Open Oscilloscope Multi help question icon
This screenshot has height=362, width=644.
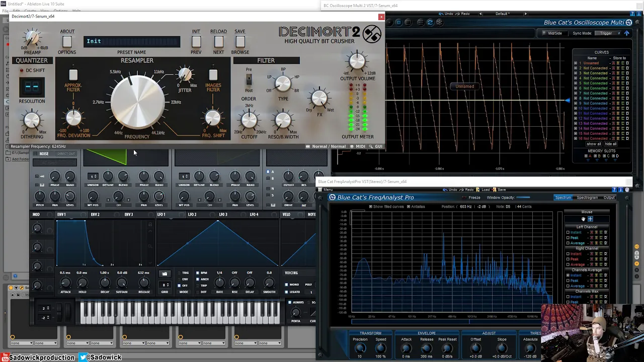(633, 14)
